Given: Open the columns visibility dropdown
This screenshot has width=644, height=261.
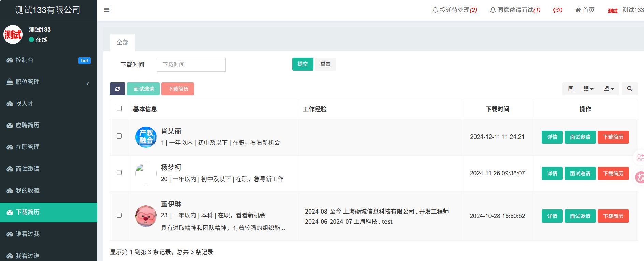Looking at the screenshot, I should 588,89.
